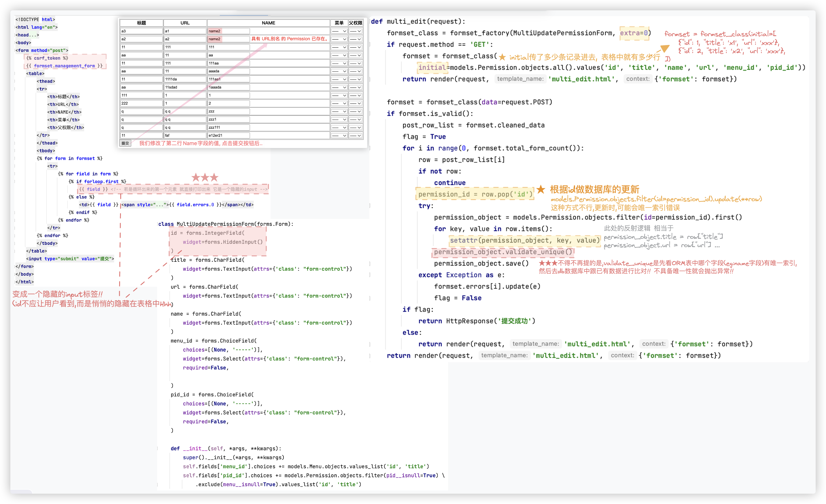Click the NAME column header
826x504 pixels.
click(x=268, y=23)
